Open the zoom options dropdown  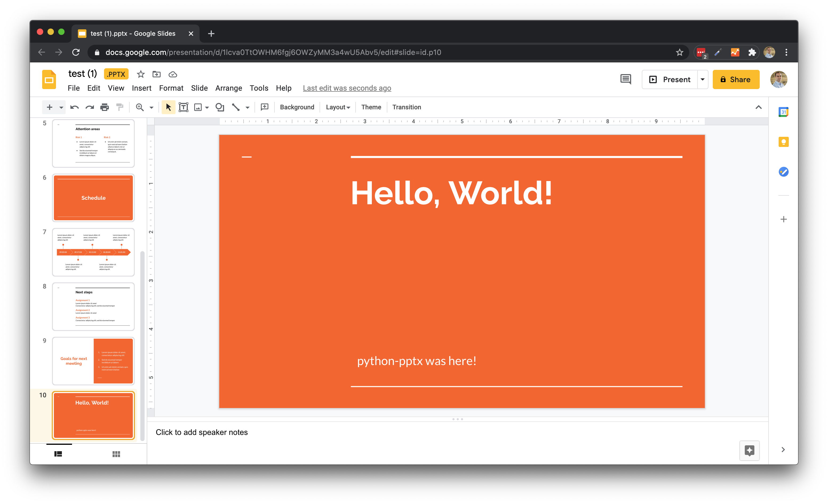point(152,107)
